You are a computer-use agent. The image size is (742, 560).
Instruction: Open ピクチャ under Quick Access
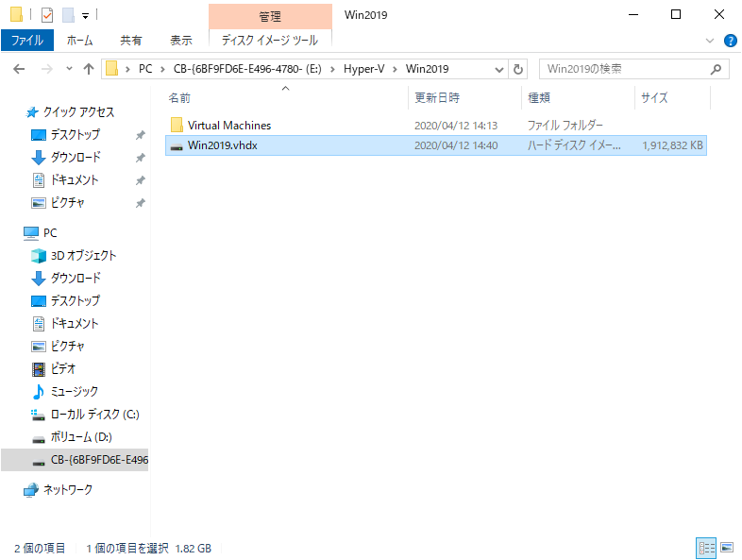coord(67,203)
